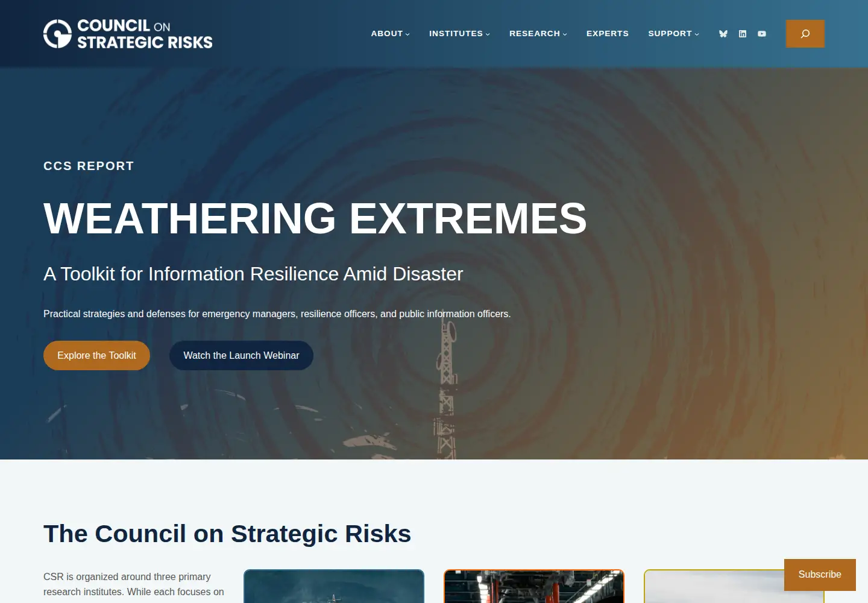Open the blue-bordered institute card thumbnail

pos(334,586)
